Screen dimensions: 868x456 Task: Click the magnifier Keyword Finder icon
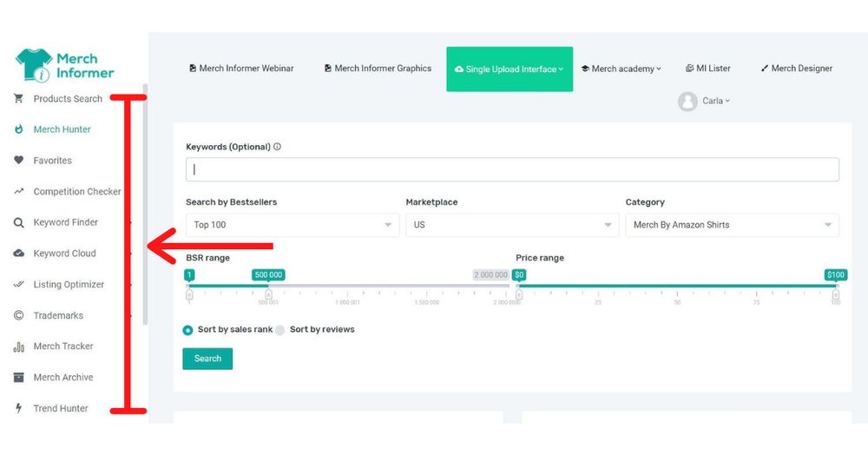pos(19,222)
